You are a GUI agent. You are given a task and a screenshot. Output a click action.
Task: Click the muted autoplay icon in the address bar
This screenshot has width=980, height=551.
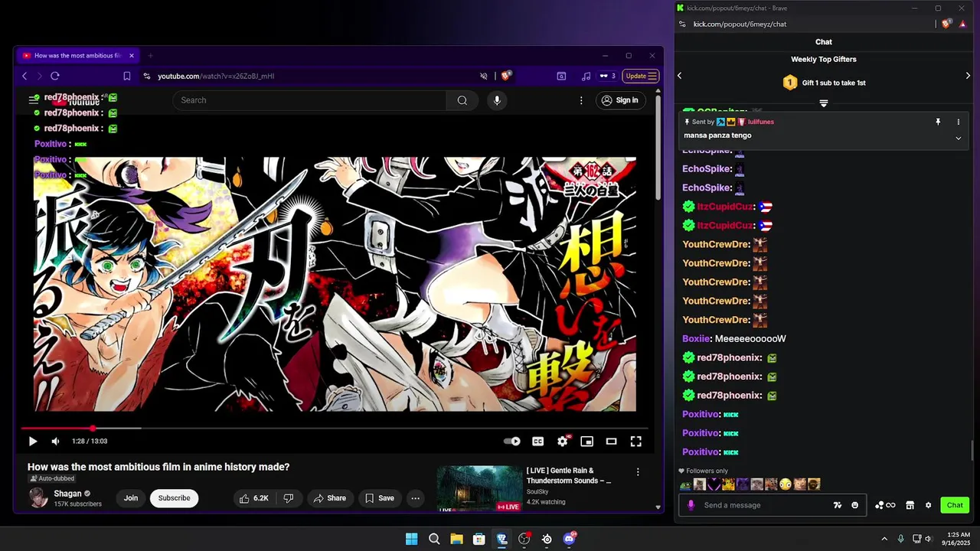click(483, 76)
